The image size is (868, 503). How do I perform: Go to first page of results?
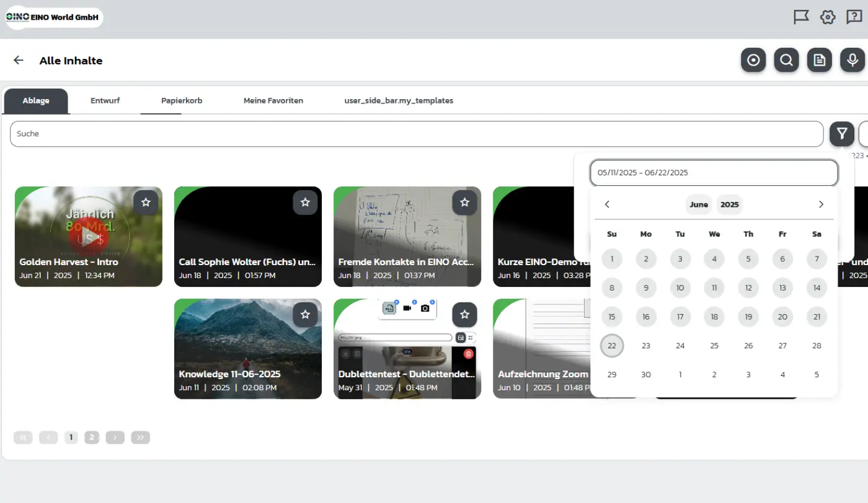[x=23, y=437]
